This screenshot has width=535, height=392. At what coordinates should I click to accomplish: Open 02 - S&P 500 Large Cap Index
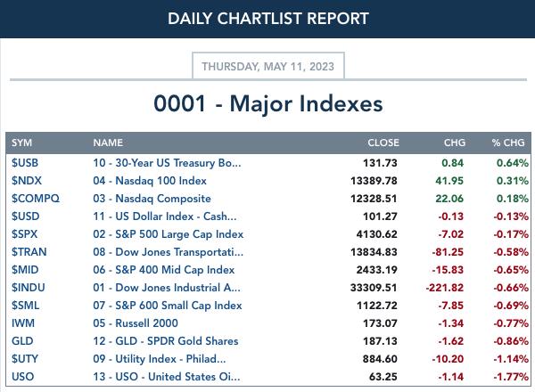click(169, 234)
